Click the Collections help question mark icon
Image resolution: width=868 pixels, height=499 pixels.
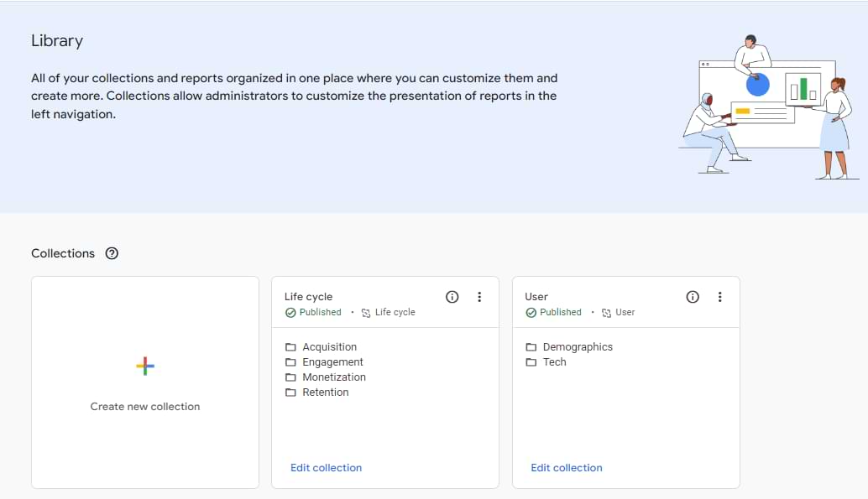point(112,253)
